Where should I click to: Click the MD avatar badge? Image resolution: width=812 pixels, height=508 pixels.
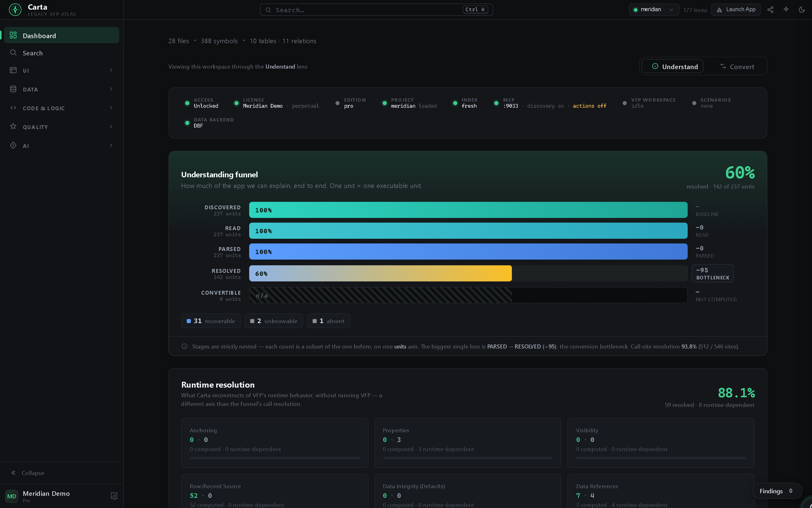pyautogui.click(x=12, y=496)
